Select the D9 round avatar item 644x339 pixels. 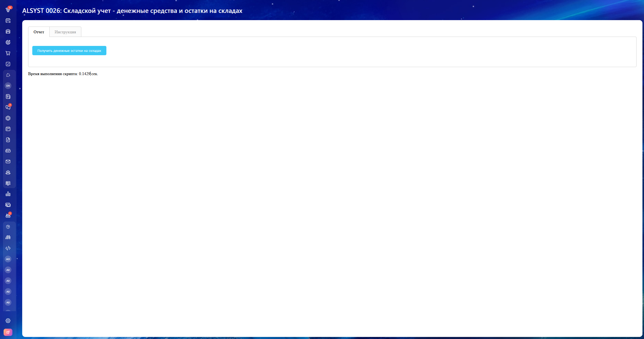tap(8, 86)
